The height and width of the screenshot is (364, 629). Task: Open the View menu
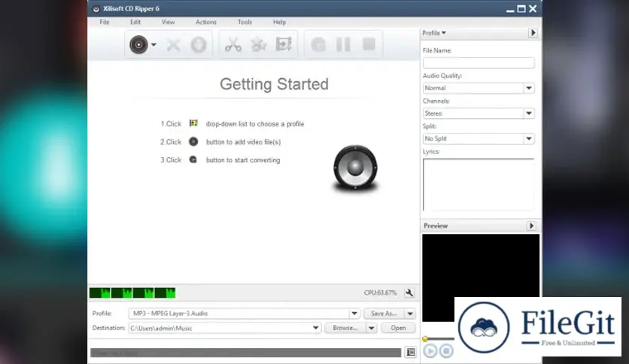(168, 22)
